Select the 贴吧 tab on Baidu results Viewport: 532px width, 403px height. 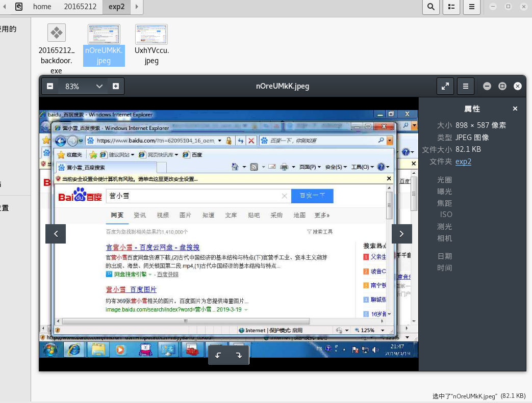[254, 215]
